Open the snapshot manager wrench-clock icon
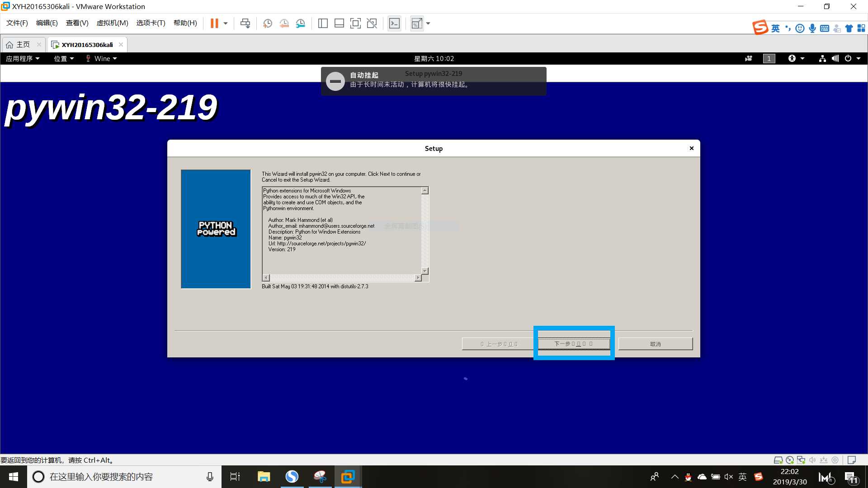Screen dimensions: 868x488 click(x=301, y=23)
